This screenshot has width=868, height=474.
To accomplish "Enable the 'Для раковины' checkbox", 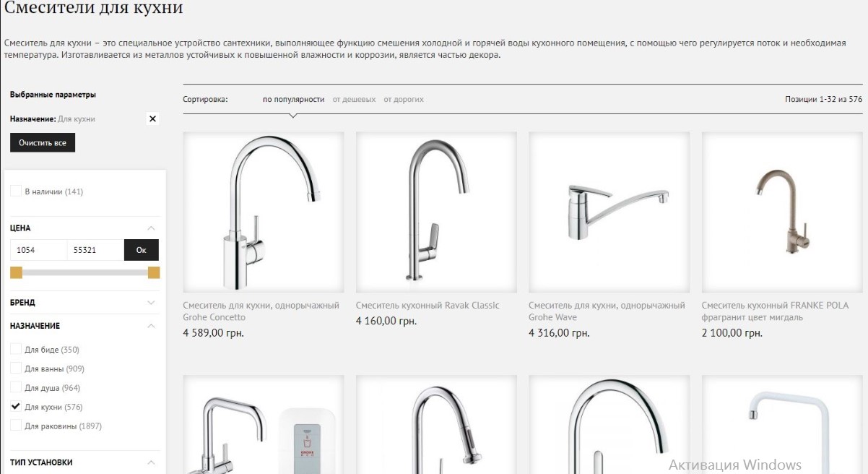I will [x=16, y=426].
